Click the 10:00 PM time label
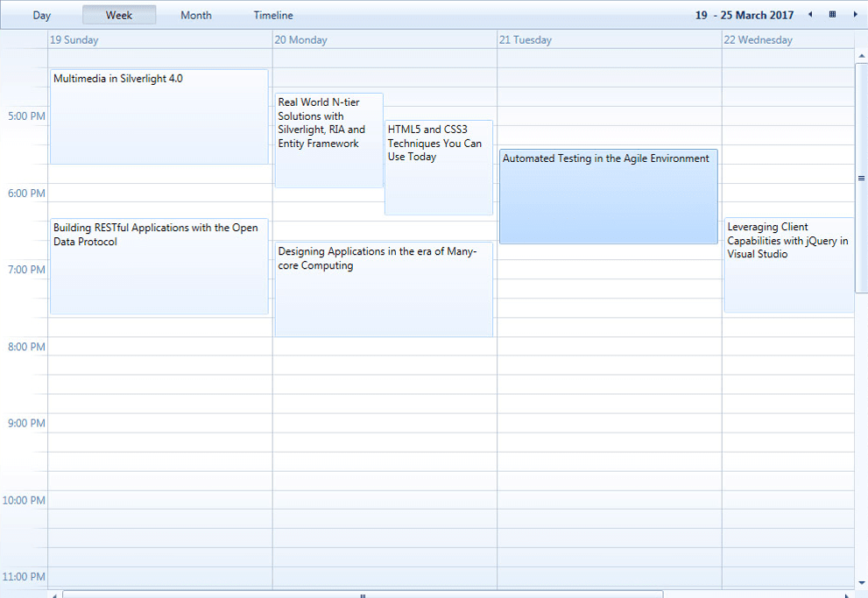 tap(24, 500)
